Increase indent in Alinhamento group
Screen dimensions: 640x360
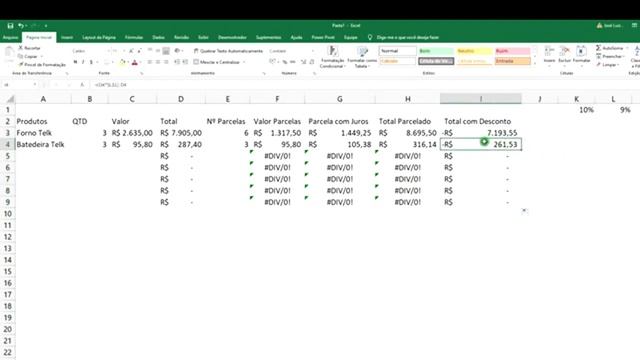point(185,62)
